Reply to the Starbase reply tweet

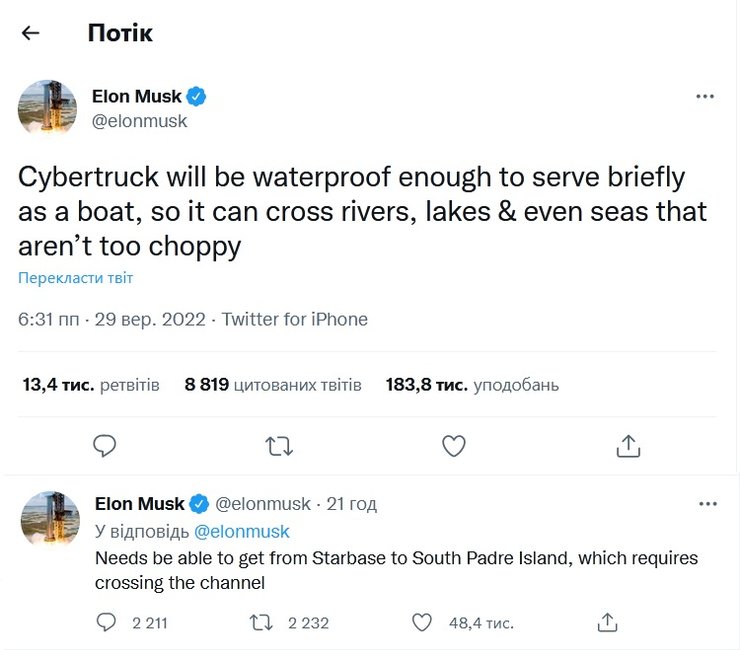click(x=107, y=622)
